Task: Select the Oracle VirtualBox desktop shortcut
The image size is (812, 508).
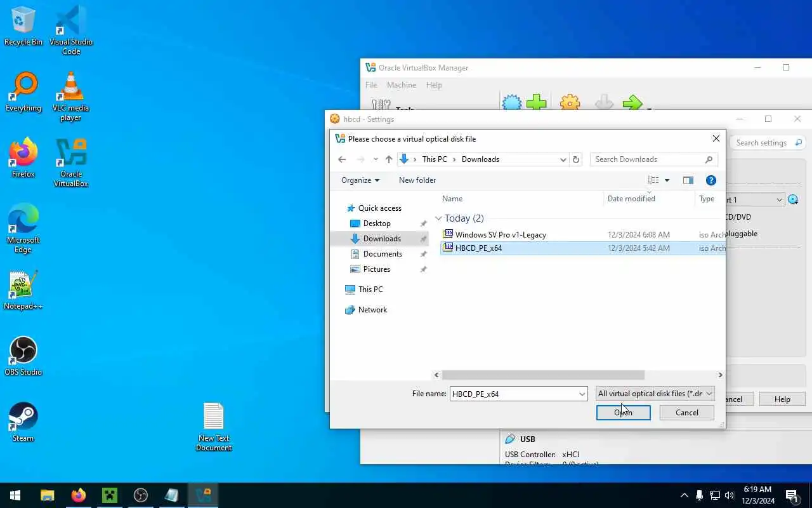Action: click(71, 163)
